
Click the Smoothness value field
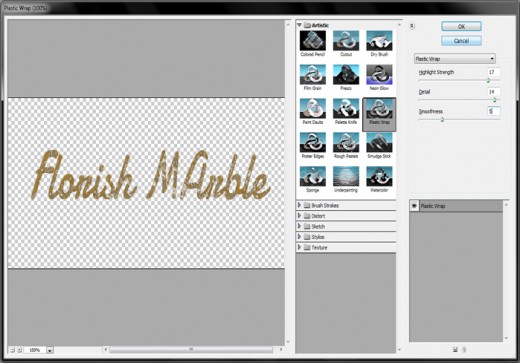(x=494, y=111)
